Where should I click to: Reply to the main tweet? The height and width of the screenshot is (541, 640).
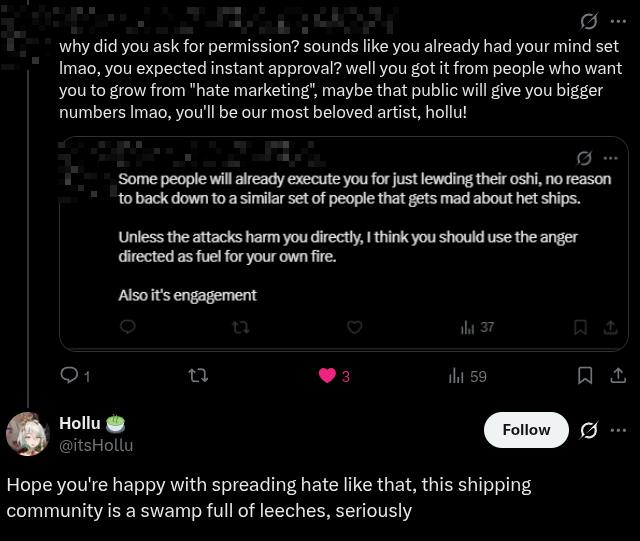[69, 376]
